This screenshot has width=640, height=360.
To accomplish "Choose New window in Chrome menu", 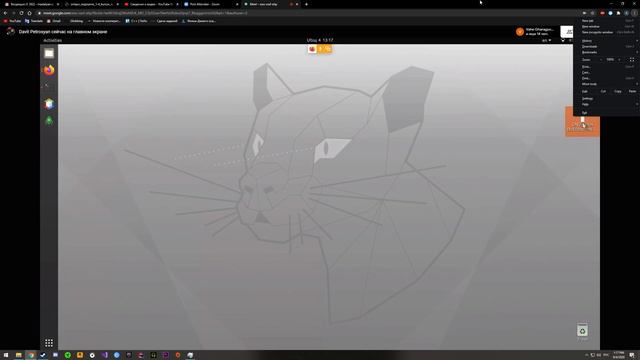I will pos(607,27).
